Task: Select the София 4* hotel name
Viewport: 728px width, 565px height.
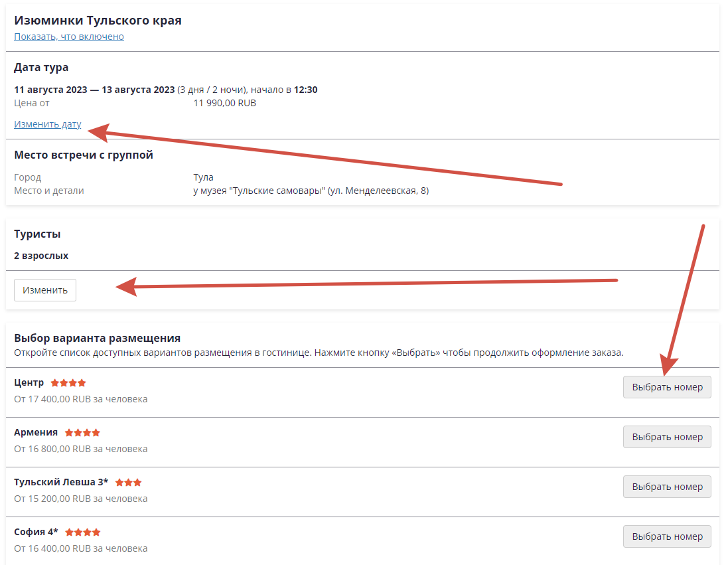Action: 36,532
